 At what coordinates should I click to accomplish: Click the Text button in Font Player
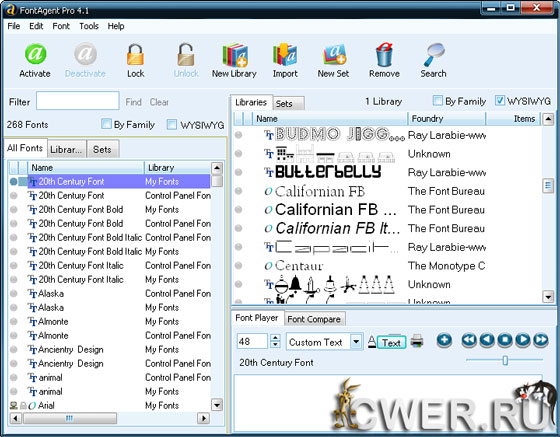click(x=391, y=343)
